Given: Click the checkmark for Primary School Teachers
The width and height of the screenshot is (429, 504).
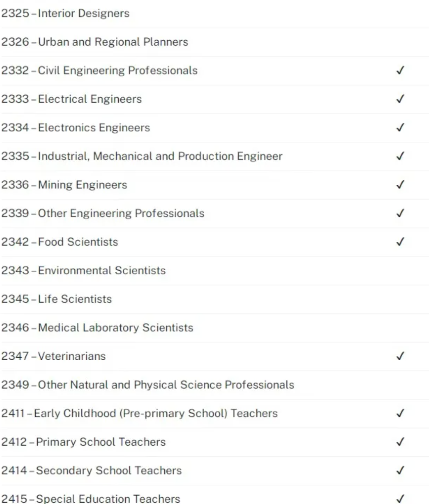Looking at the screenshot, I should pyautogui.click(x=400, y=442).
